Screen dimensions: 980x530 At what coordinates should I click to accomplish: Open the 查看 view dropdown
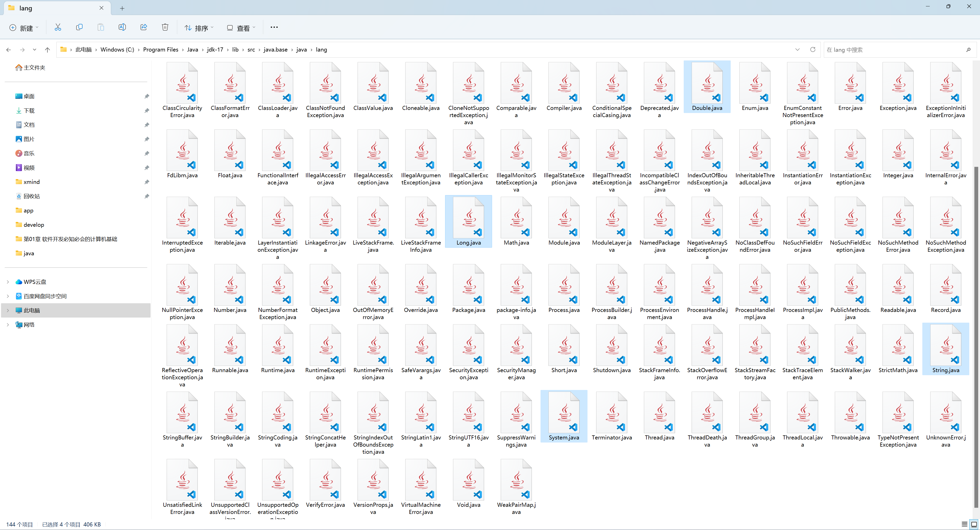point(241,28)
